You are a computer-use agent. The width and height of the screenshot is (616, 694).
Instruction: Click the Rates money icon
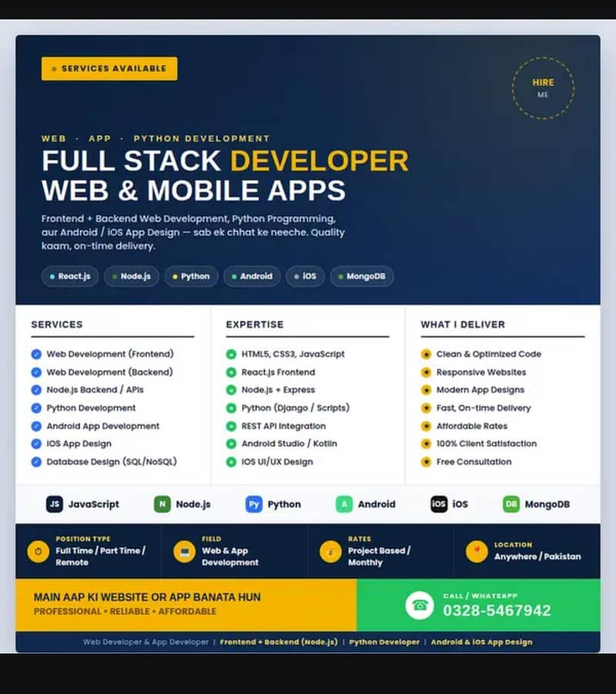click(330, 552)
